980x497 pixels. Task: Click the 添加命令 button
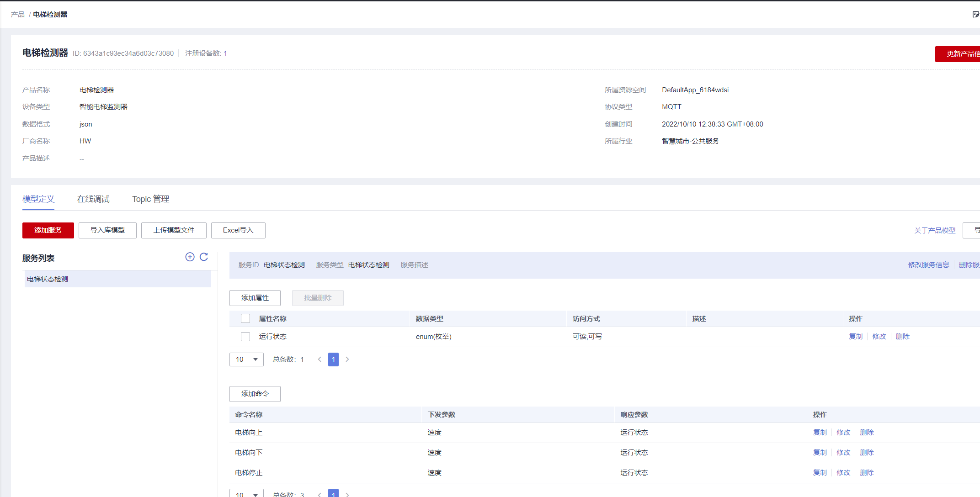(255, 394)
